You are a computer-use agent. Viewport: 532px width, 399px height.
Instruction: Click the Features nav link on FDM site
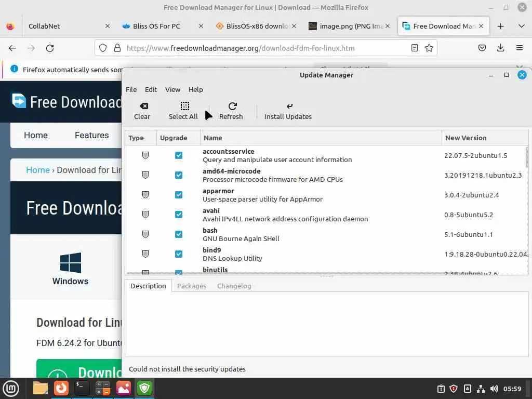pos(91,135)
